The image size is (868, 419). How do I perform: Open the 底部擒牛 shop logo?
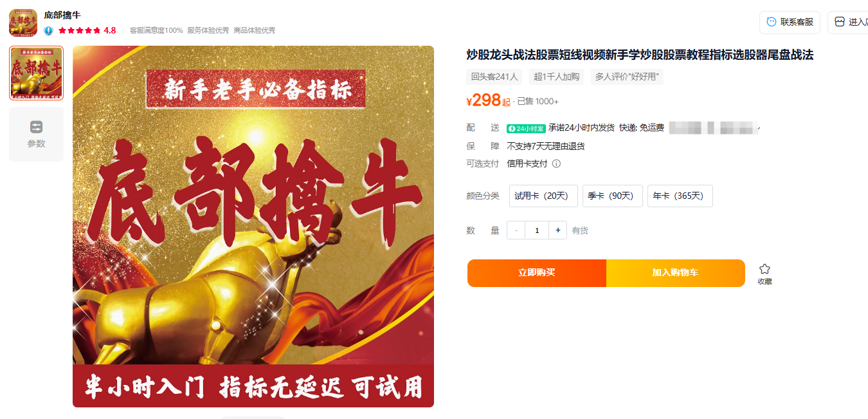click(x=23, y=23)
